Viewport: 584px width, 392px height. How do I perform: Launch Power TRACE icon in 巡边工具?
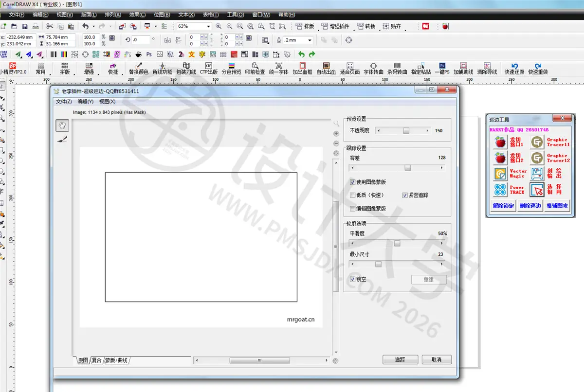(x=500, y=190)
